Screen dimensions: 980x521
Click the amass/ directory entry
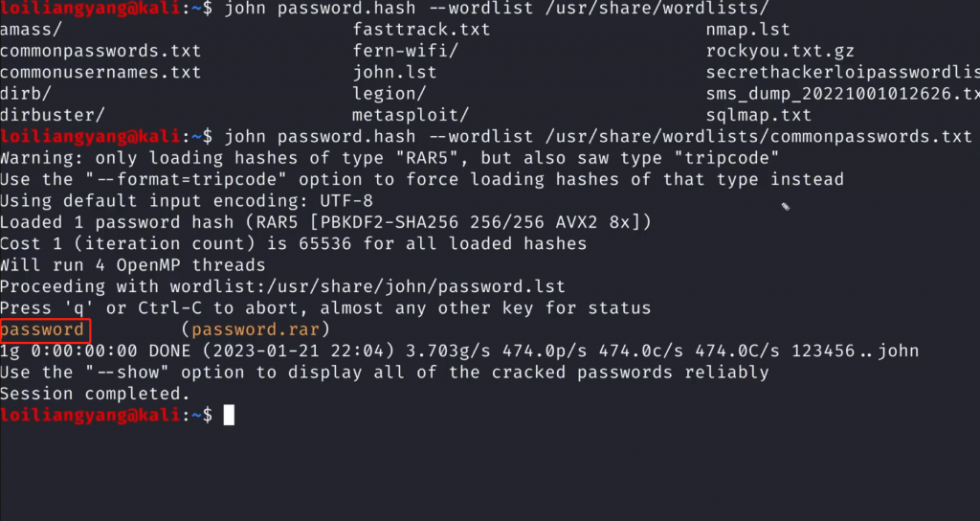pos(26,30)
